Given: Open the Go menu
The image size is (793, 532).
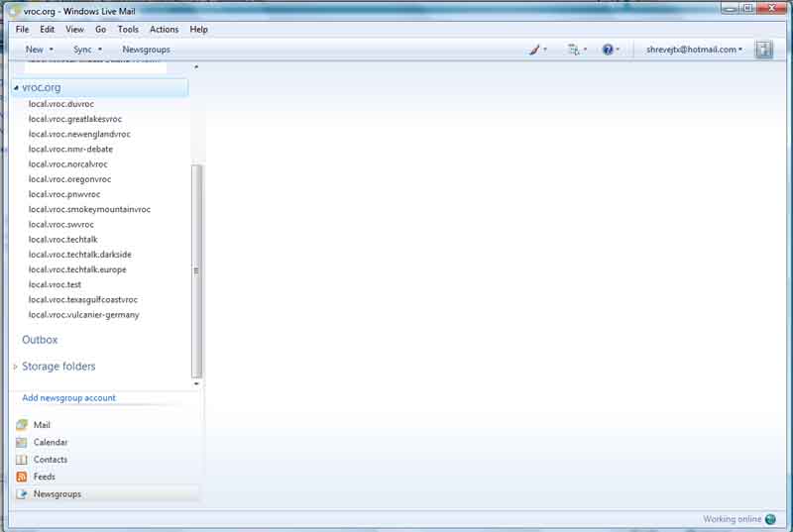Looking at the screenshot, I should (x=101, y=30).
